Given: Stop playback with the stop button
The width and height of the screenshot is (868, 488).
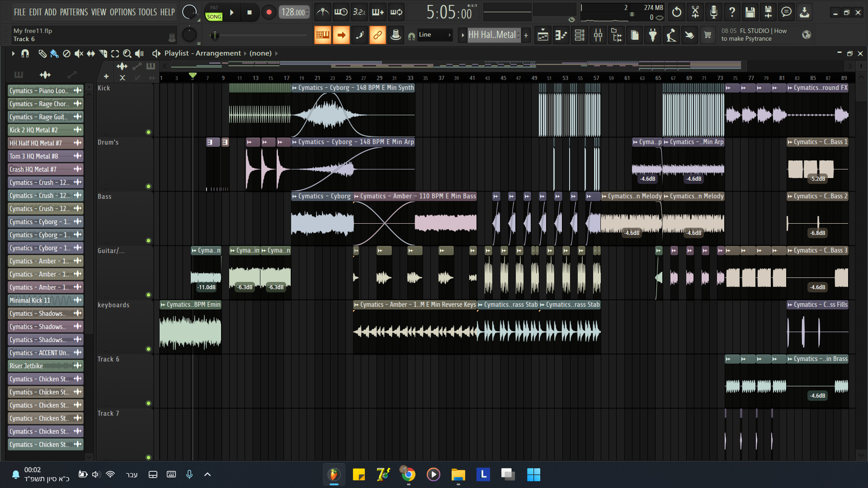Looking at the screenshot, I should (250, 12).
